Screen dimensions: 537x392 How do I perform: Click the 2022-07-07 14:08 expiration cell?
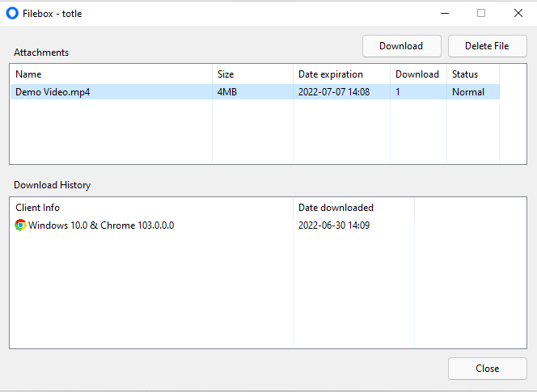click(334, 92)
